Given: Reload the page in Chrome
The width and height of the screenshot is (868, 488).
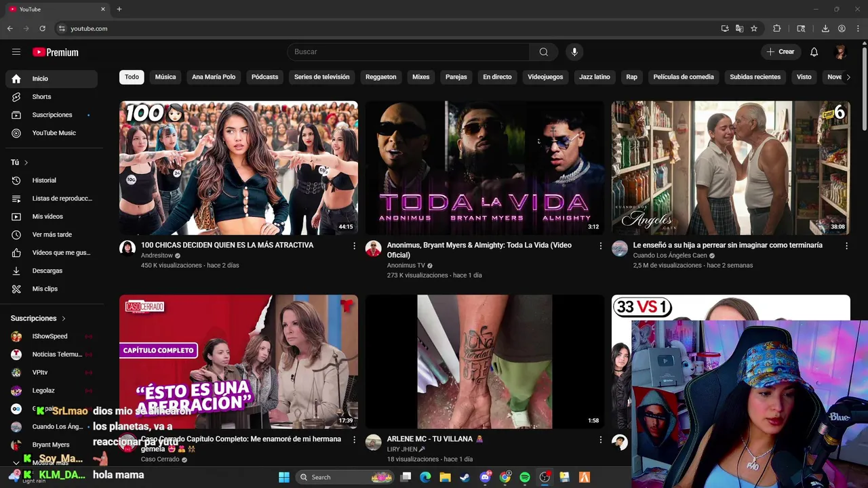Looking at the screenshot, I should pos(42,28).
